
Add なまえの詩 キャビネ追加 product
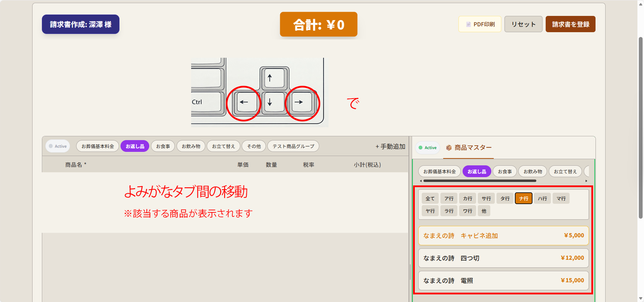click(x=503, y=236)
